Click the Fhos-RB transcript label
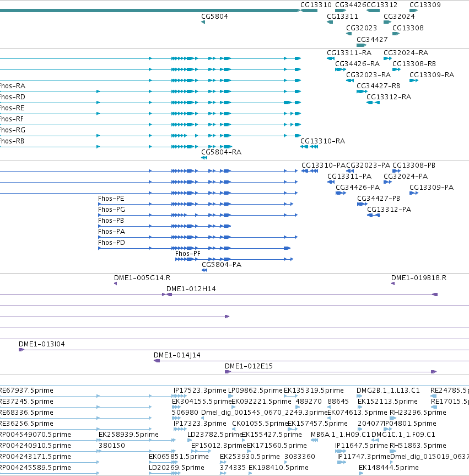Viewport: 469px width, 476px height. [x=12, y=141]
